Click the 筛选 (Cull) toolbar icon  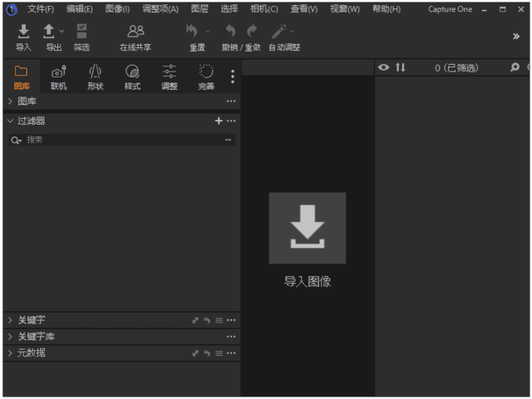click(x=81, y=32)
